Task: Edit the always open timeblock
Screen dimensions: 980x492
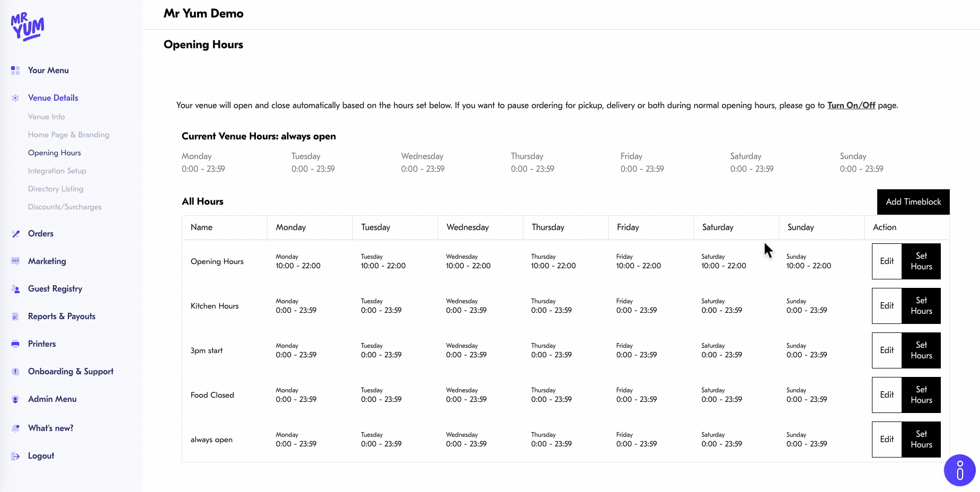Action: (x=887, y=440)
